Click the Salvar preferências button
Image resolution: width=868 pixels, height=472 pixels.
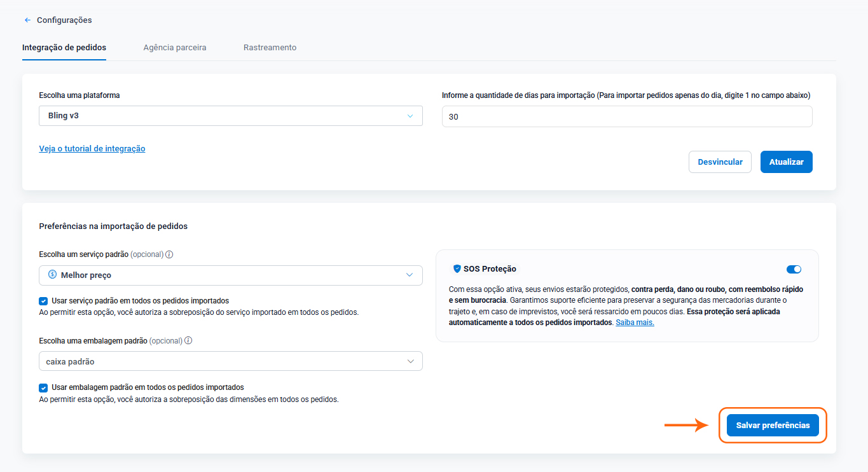(x=773, y=425)
